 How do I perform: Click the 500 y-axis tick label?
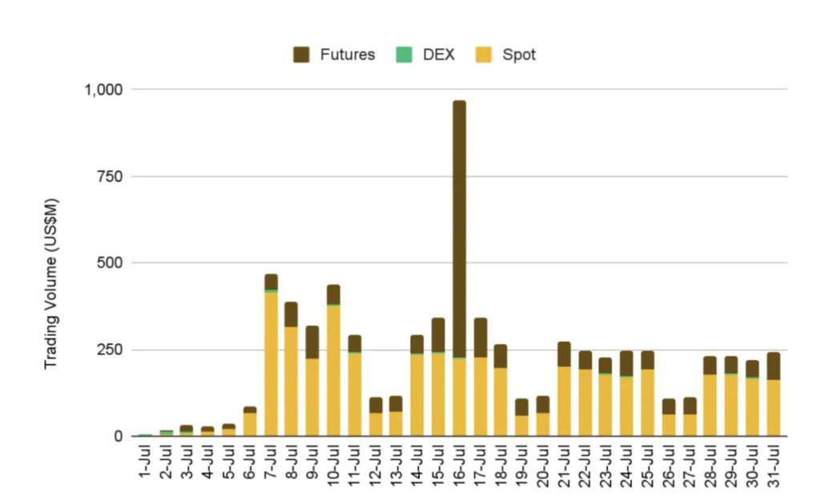(111, 263)
